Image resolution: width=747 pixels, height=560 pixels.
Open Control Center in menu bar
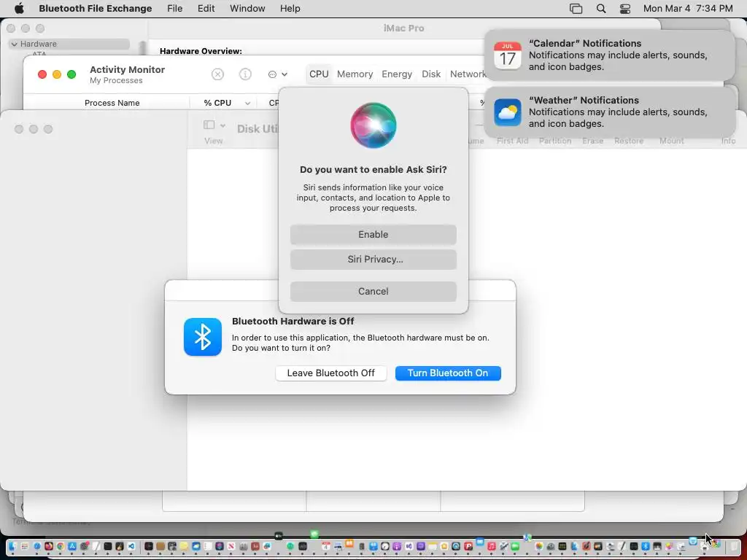point(625,9)
